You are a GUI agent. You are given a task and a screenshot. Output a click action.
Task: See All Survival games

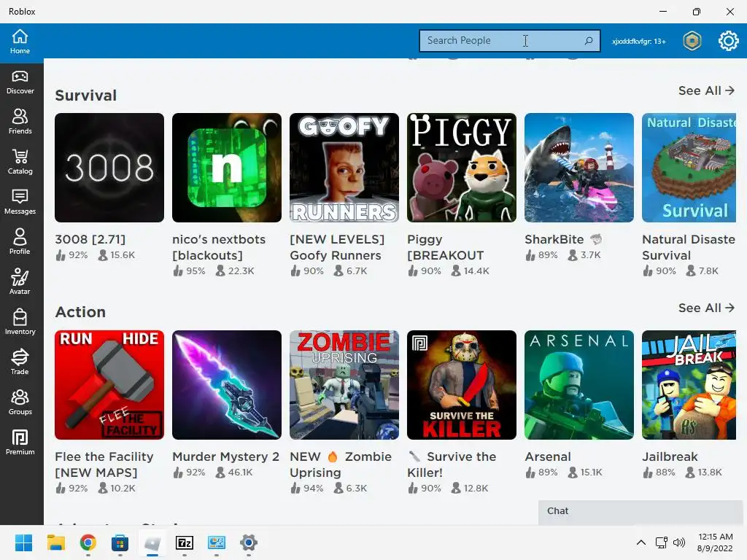[706, 90]
